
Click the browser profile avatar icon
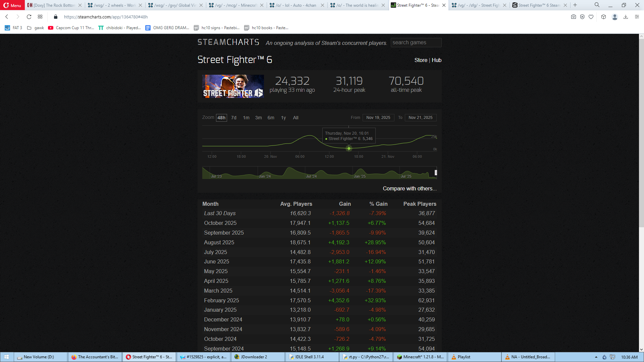coord(614,17)
